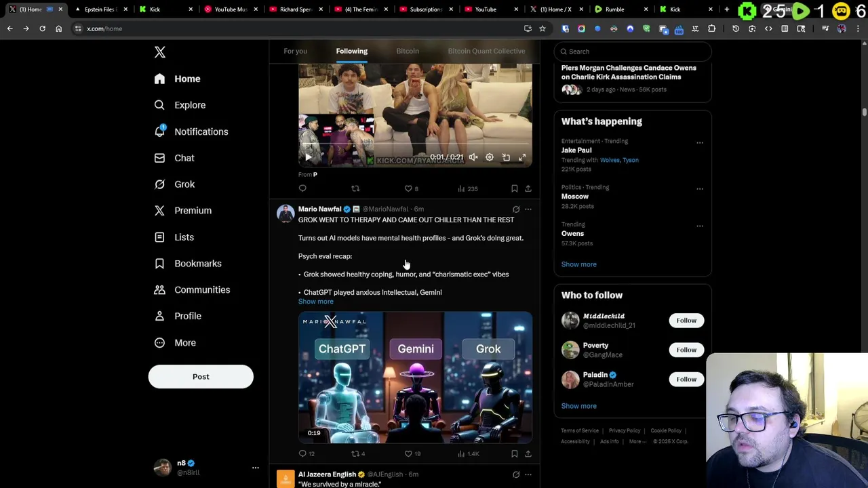
Task: Open more options on Mario Nawfal post
Action: point(528,209)
